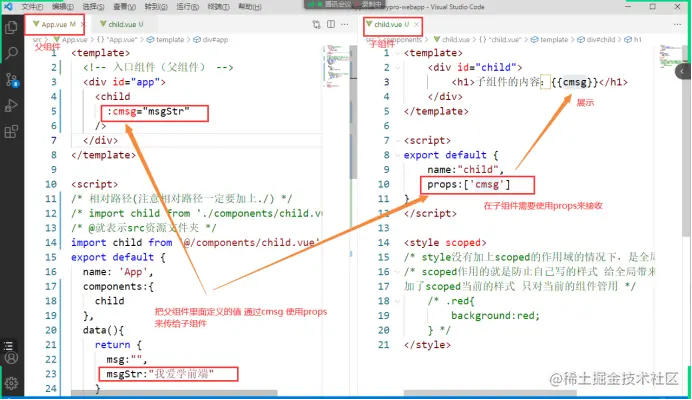Click the "child.vue" object breadcrumb

click(500, 40)
